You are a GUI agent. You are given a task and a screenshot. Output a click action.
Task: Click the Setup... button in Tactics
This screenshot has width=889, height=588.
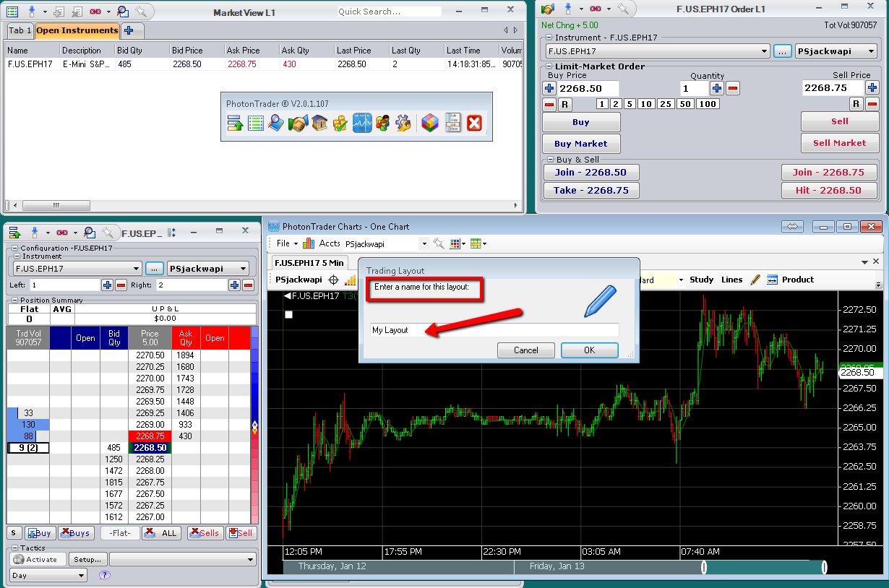[x=87, y=559]
